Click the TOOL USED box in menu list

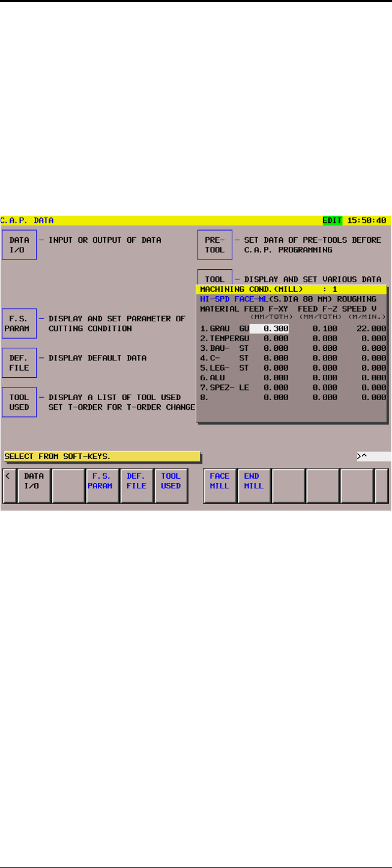coord(19,402)
